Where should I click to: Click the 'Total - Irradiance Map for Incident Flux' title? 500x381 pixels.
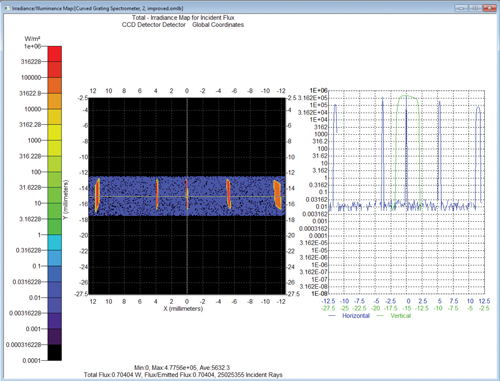coord(183,18)
